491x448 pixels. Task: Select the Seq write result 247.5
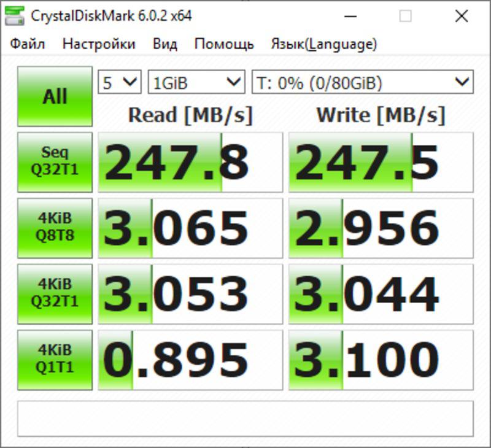[381, 162]
